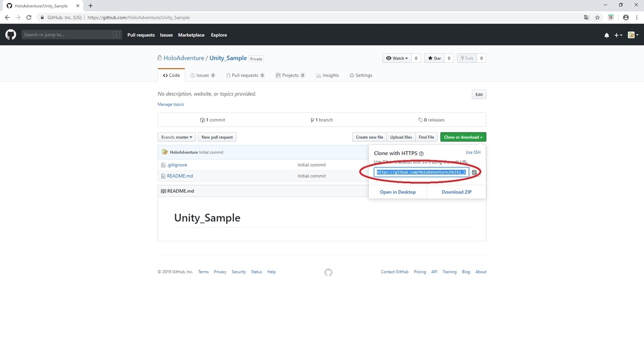Screen dimensions: 644x349
Task: Open Privacy footer link
Action: tap(220, 272)
